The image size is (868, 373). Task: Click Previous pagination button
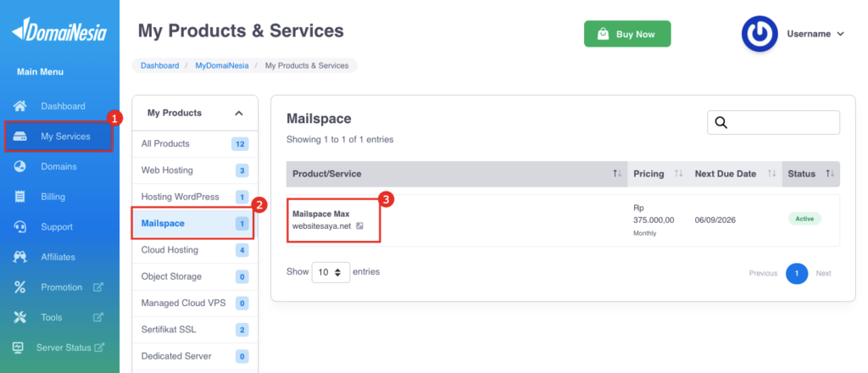763,273
